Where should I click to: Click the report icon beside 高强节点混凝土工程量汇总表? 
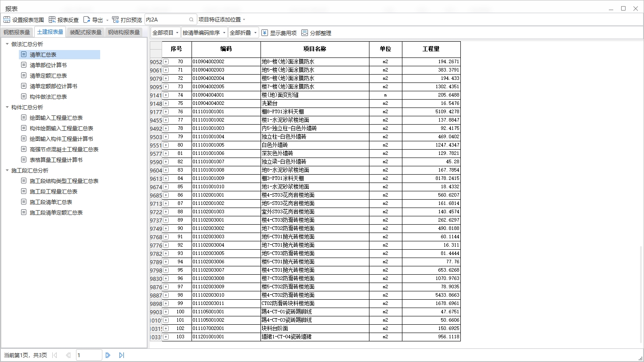[x=24, y=149]
